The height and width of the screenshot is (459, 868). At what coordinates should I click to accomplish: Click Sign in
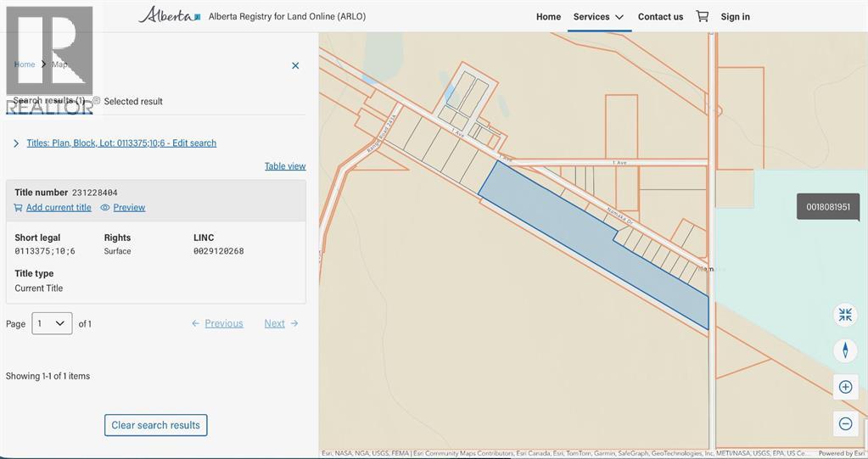pyautogui.click(x=735, y=17)
